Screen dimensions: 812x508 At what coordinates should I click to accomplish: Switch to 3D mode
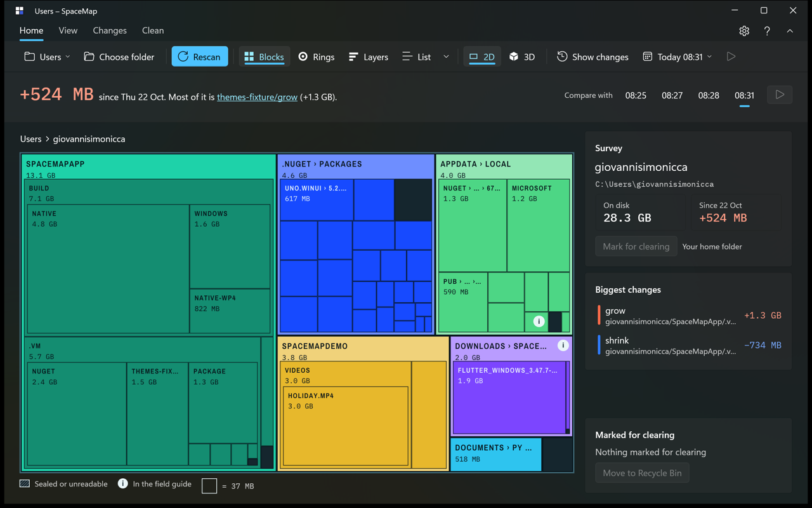522,57
